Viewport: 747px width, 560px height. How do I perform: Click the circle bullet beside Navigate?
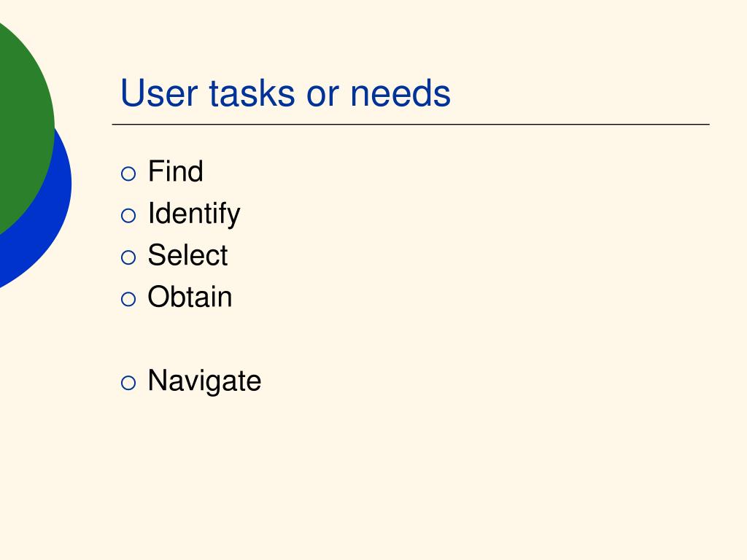(x=128, y=383)
